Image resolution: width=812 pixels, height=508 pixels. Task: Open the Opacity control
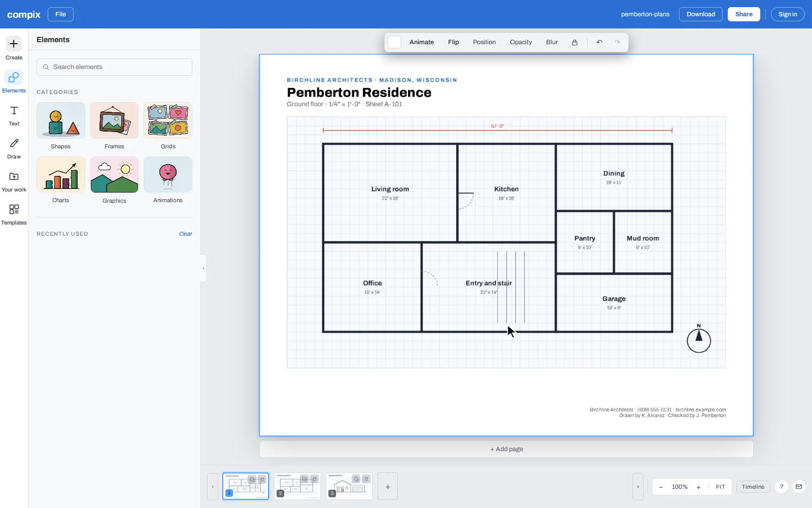click(x=521, y=42)
